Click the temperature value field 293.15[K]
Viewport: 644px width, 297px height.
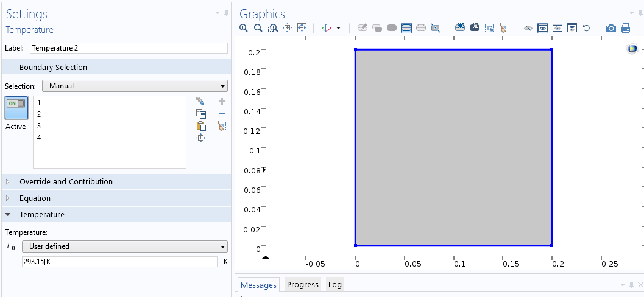[x=119, y=262]
